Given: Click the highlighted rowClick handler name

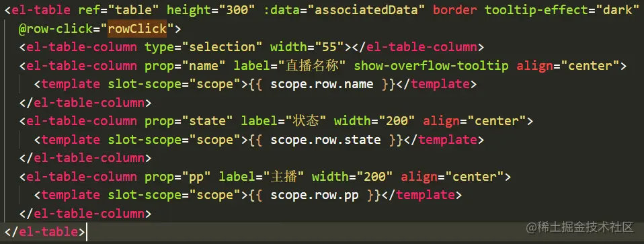Looking at the screenshot, I should pyautogui.click(x=137, y=29).
